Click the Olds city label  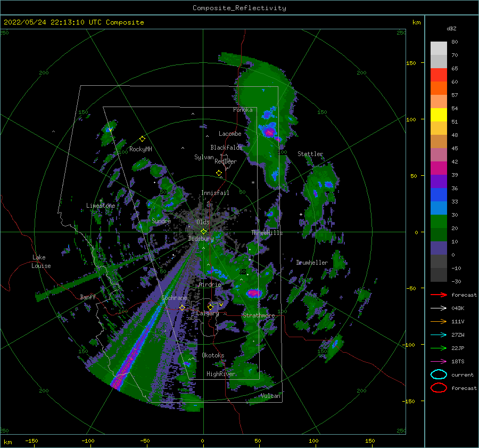click(x=203, y=222)
